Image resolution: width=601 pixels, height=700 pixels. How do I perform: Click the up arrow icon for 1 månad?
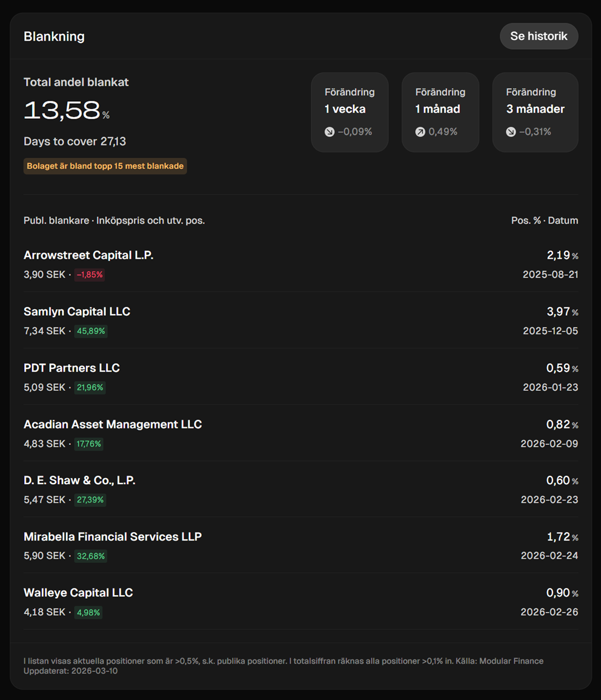420,132
